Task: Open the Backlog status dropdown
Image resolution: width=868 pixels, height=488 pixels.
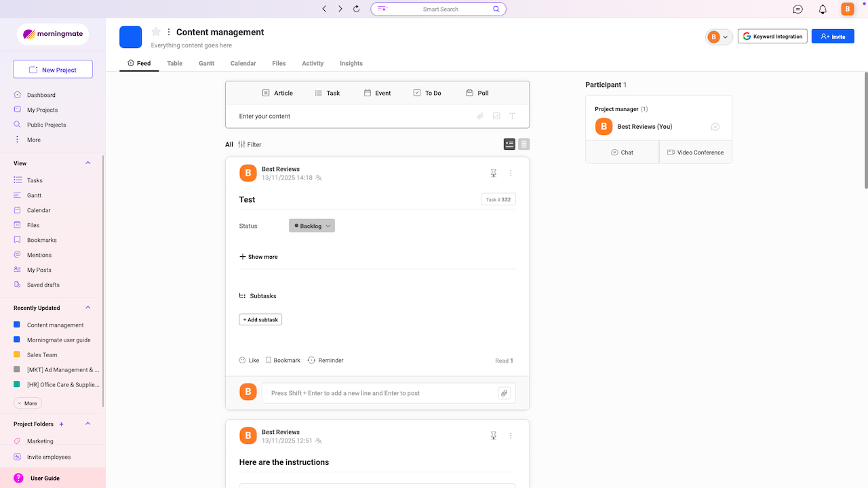Action: [x=312, y=226]
